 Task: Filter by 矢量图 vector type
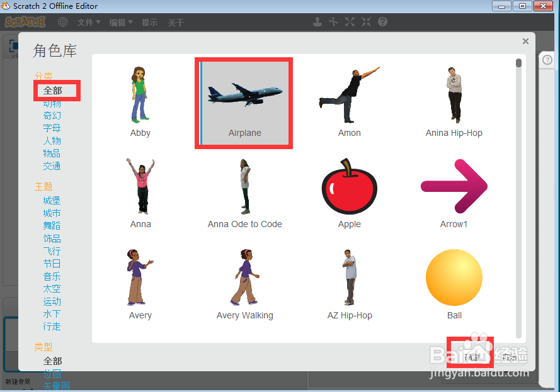coord(57,386)
